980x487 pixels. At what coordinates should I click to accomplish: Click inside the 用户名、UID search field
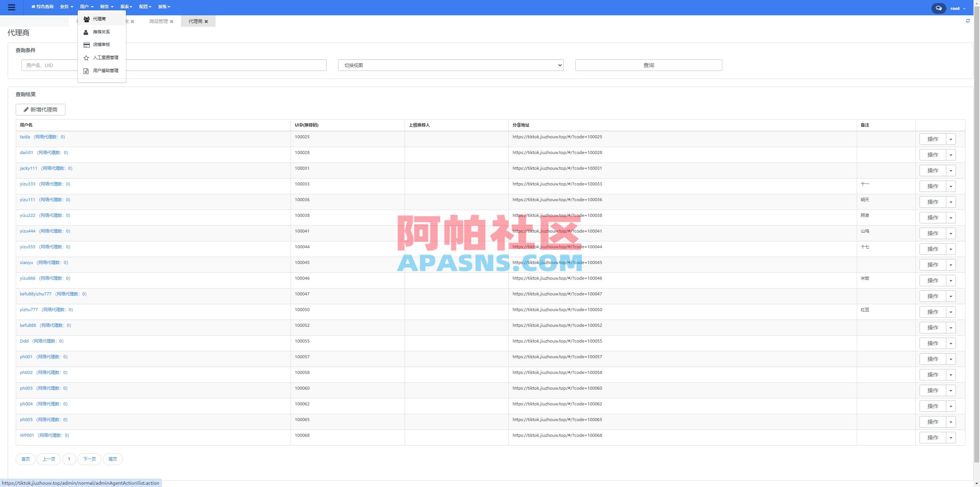(x=115, y=65)
